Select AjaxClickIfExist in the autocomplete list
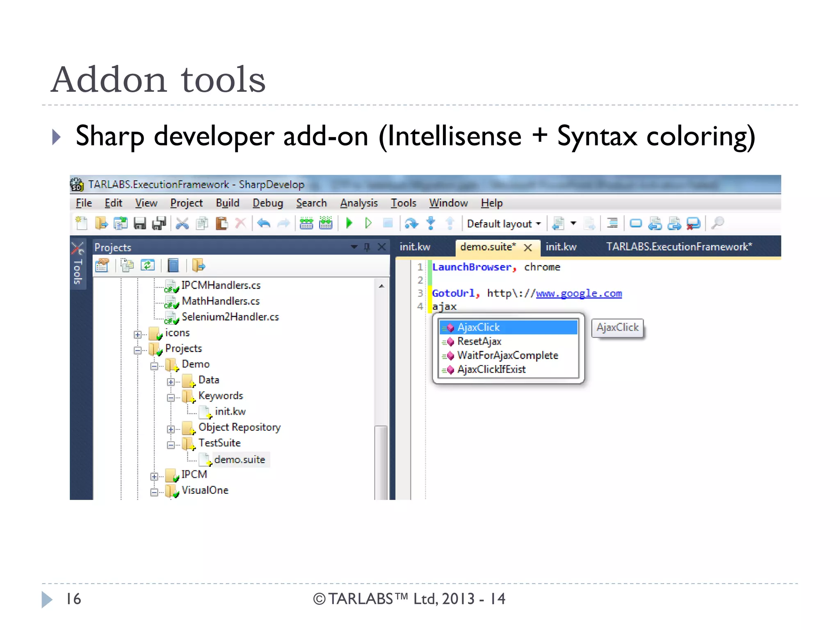 [x=509, y=369]
